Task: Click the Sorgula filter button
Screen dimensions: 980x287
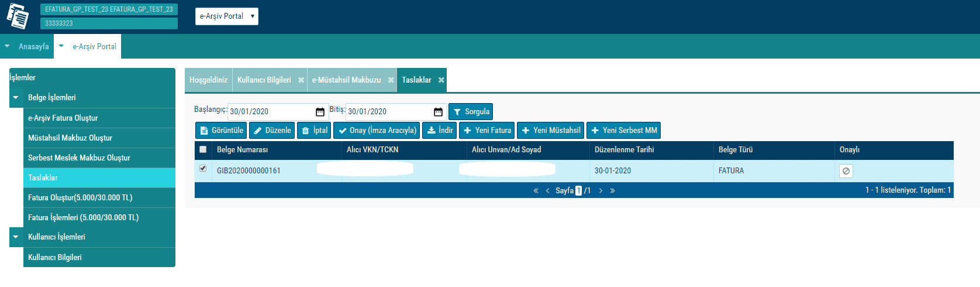Action: [x=471, y=112]
